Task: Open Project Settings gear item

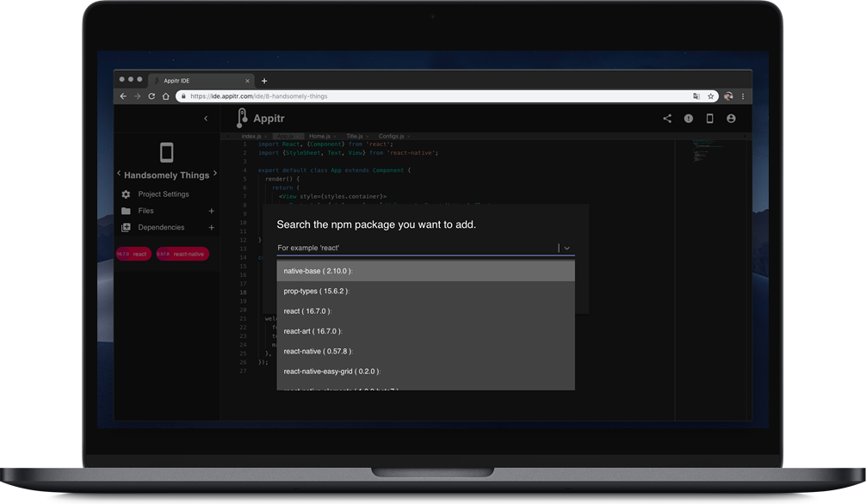Action: coord(155,194)
